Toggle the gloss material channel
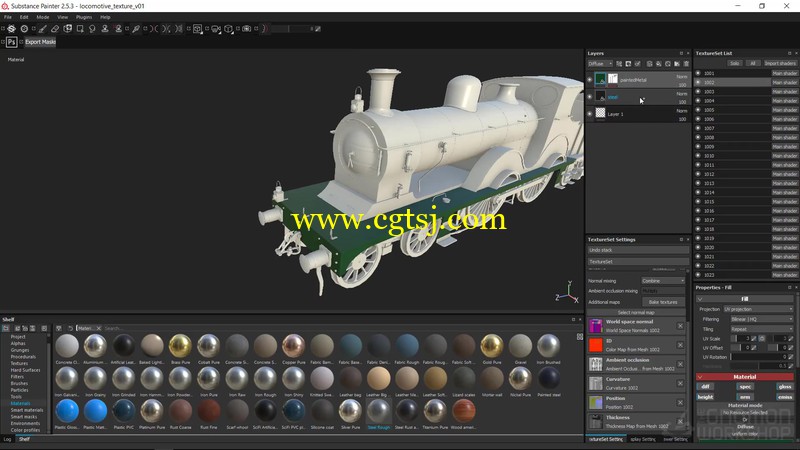800x450 pixels. (x=785, y=387)
